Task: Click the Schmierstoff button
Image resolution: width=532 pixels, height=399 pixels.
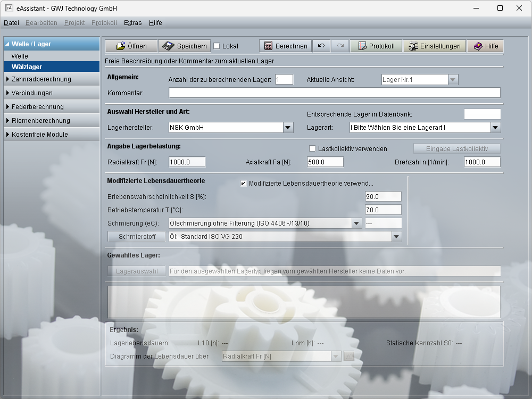Action: coord(136,237)
